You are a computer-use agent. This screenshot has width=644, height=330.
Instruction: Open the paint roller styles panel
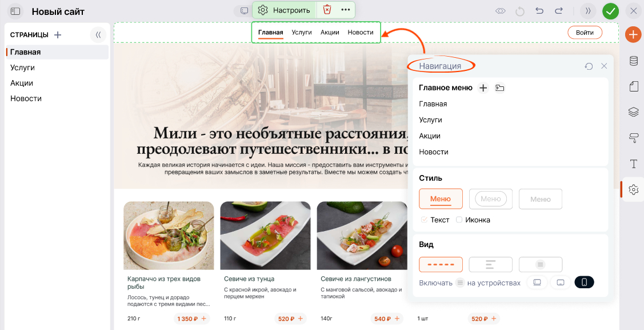633,137
